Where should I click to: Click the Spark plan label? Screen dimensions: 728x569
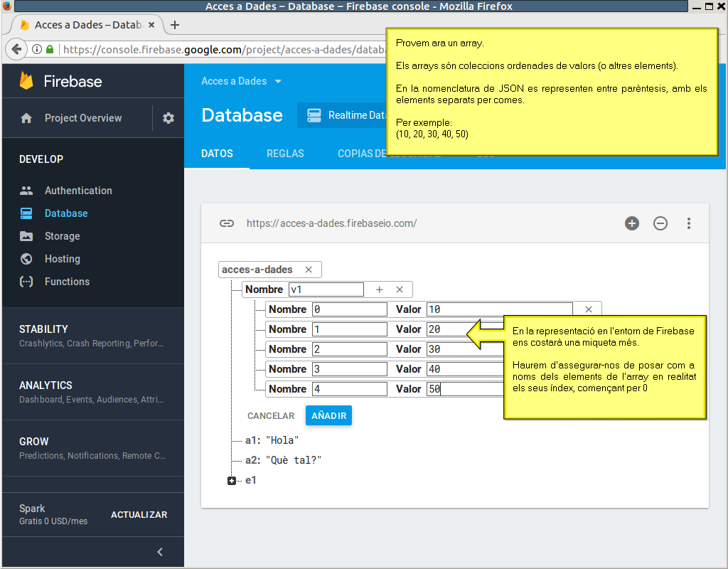click(x=32, y=509)
